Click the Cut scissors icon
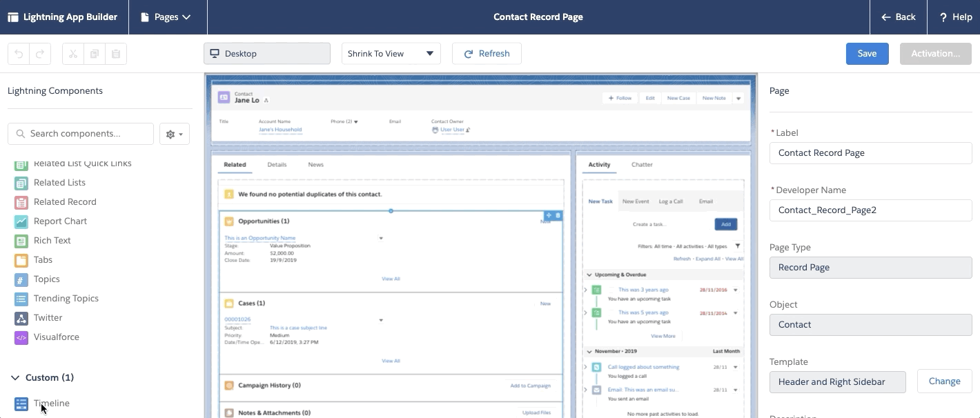Screen dimensions: 980x418 tap(73, 54)
